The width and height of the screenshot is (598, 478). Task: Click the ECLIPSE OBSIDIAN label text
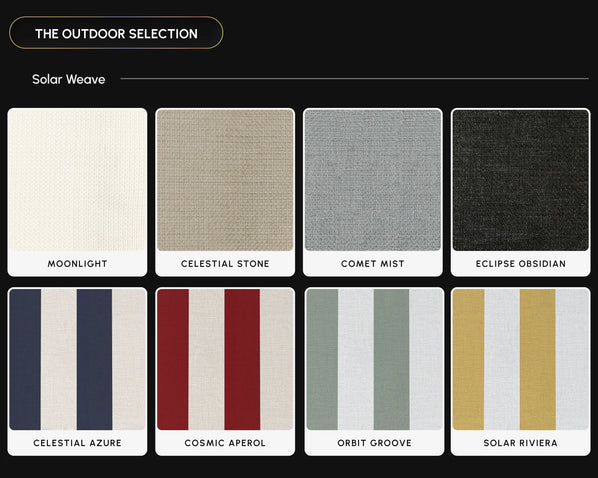pos(521,264)
